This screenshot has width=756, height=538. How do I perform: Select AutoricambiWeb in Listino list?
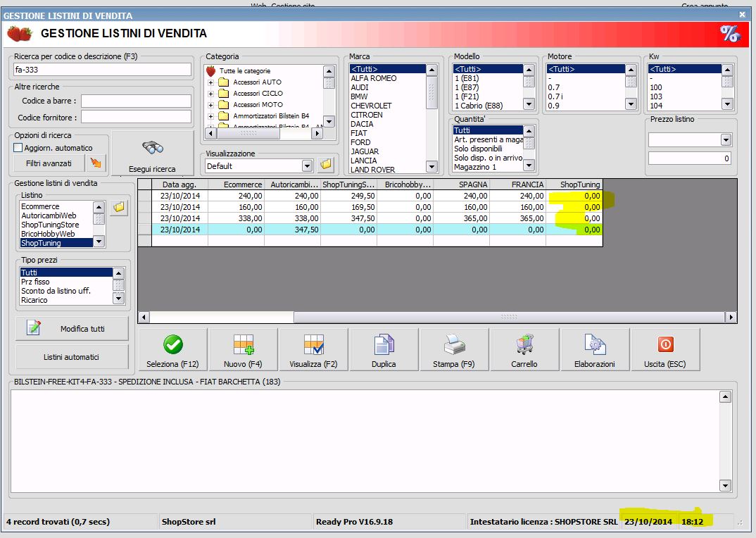56,215
